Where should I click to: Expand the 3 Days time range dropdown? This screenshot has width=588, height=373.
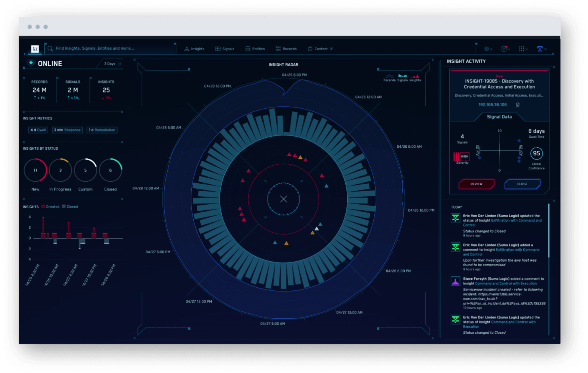pyautogui.click(x=113, y=64)
